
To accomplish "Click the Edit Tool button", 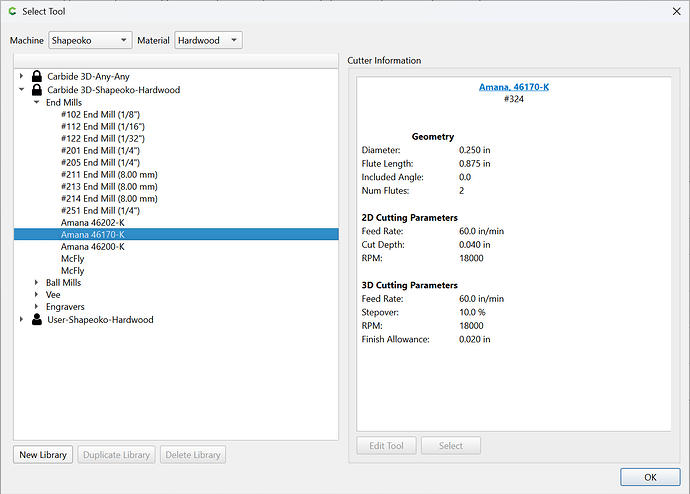I will point(386,446).
